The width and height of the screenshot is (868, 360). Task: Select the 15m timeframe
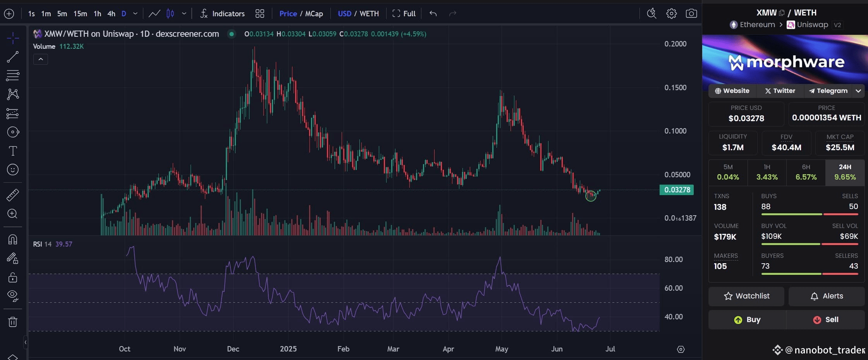click(x=80, y=14)
